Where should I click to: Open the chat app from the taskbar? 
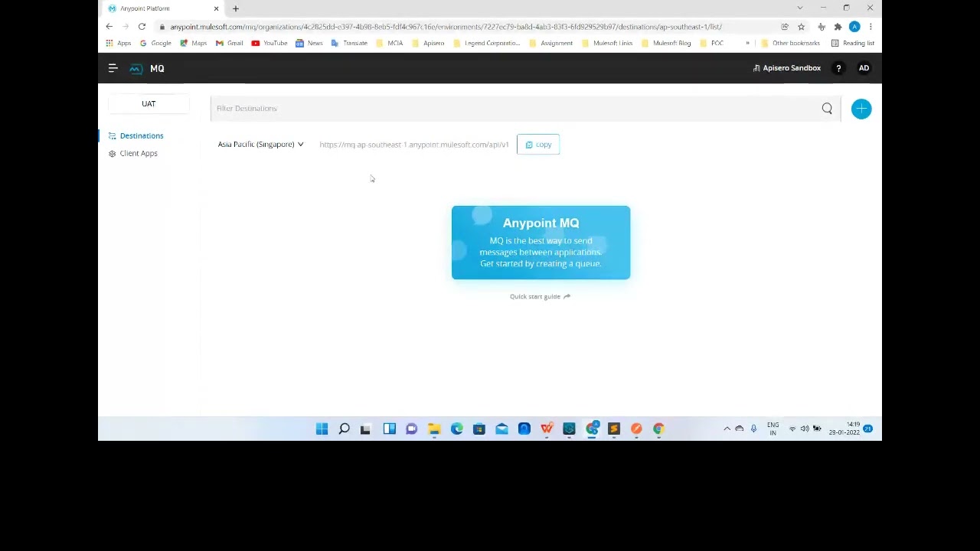point(412,429)
